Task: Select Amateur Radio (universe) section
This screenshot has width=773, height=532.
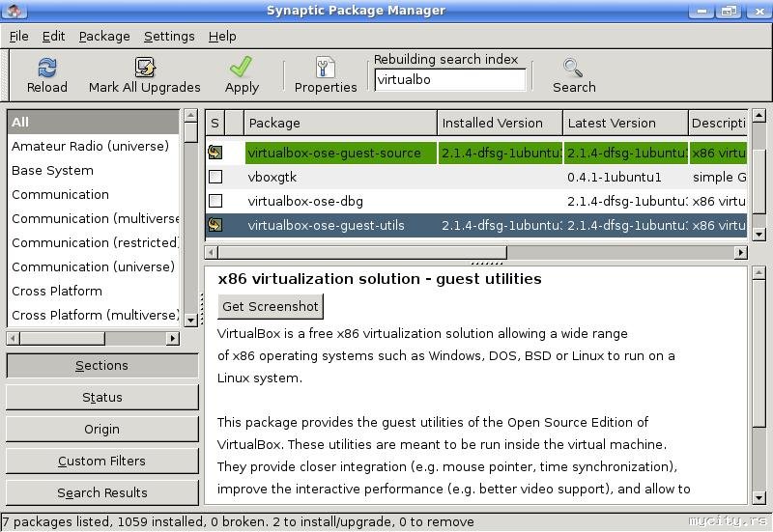Action: 93,147
